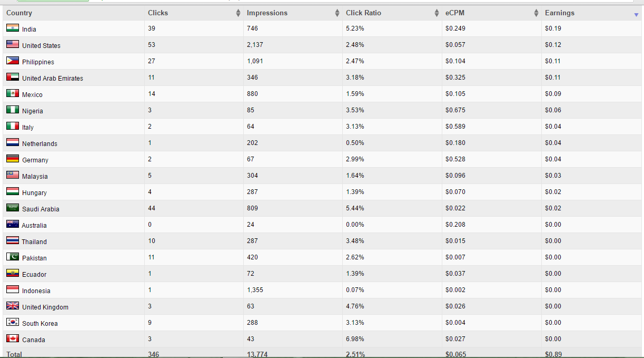Click the Earnings descending sort arrow
This screenshot has width=644, height=358.
point(636,15)
